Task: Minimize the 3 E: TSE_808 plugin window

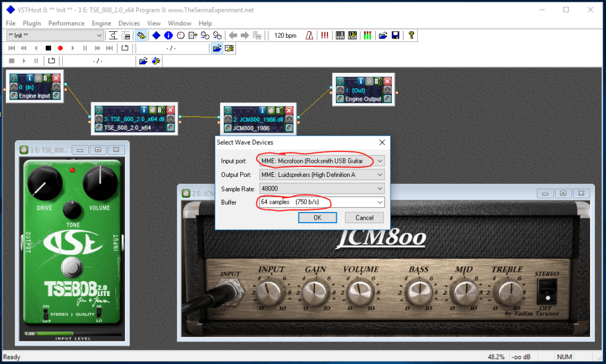Action: point(80,150)
